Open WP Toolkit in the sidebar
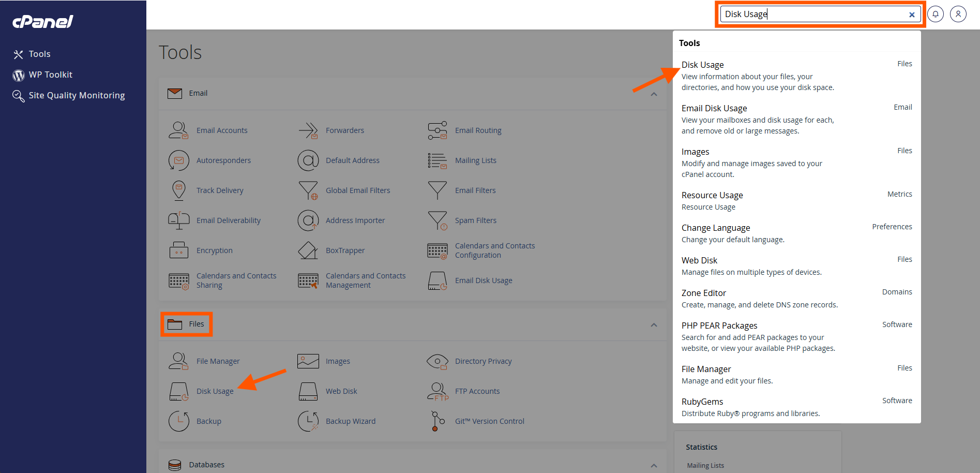 click(50, 75)
